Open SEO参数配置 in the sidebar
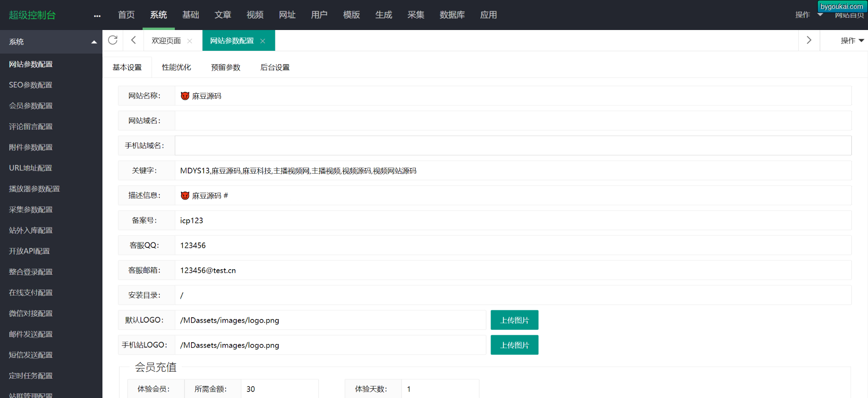This screenshot has height=398, width=868. click(x=30, y=85)
